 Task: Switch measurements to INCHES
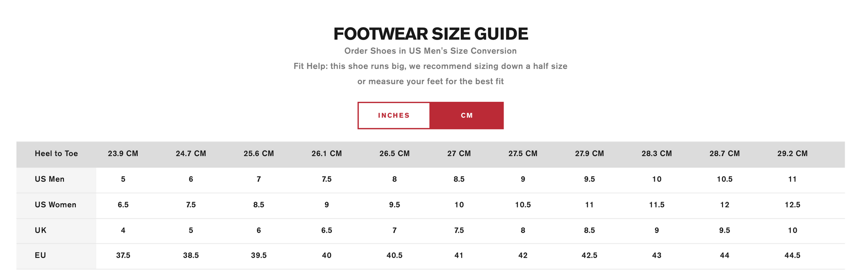click(394, 115)
